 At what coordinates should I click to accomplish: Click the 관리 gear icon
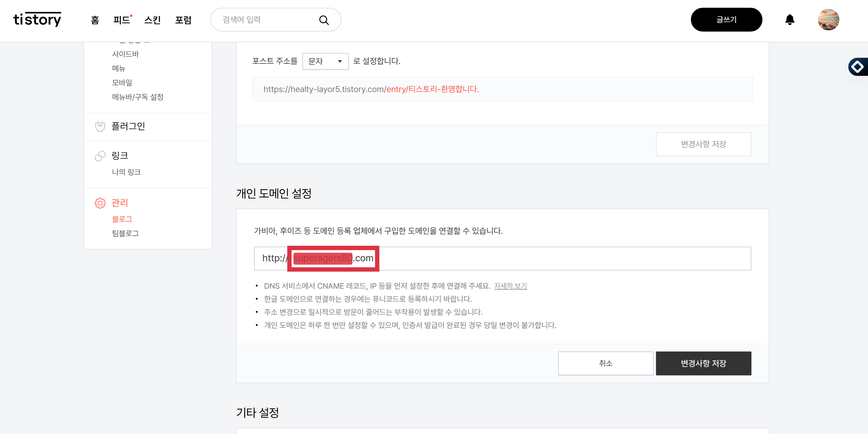(100, 203)
